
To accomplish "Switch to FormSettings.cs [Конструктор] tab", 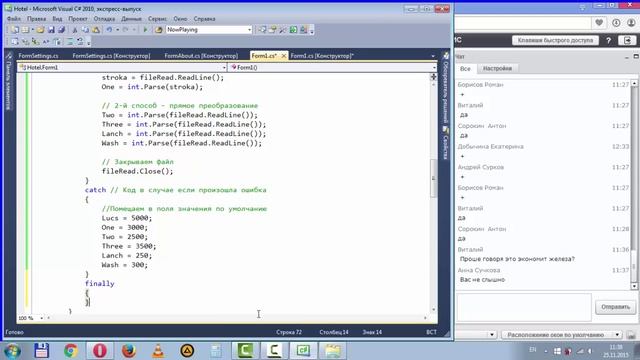I will [x=111, y=56].
